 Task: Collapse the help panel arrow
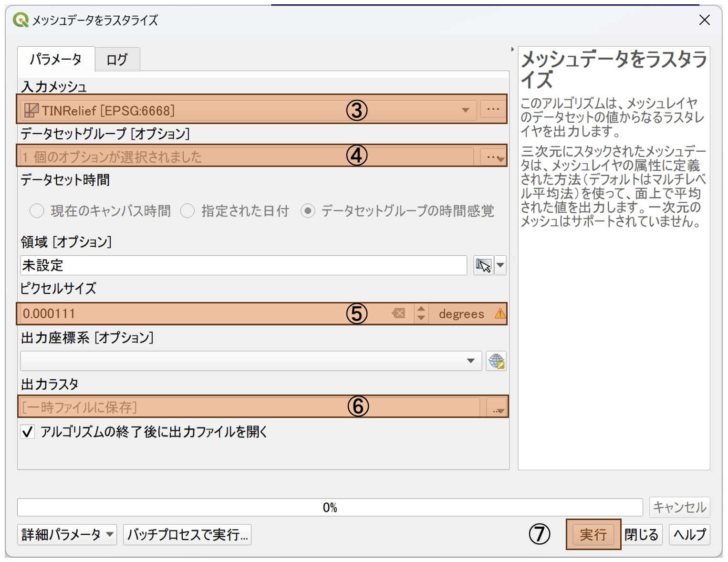pos(512,49)
